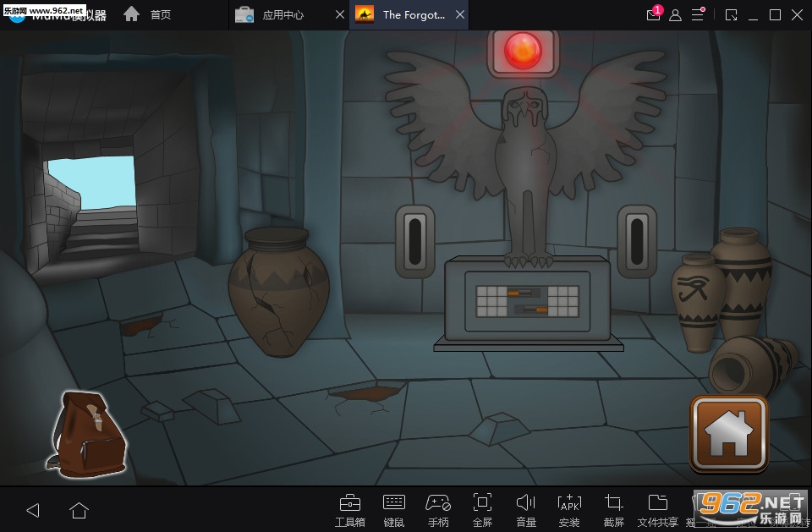Examine the large cracked clay pot
The height and width of the screenshot is (532, 812).
(x=278, y=292)
